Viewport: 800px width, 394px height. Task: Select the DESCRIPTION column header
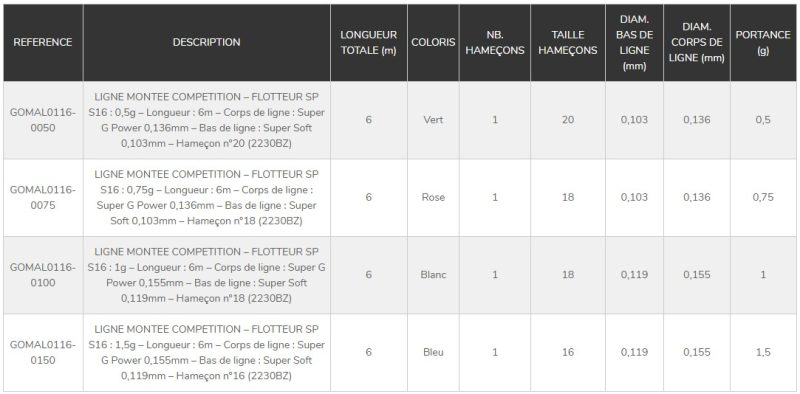coord(207,42)
